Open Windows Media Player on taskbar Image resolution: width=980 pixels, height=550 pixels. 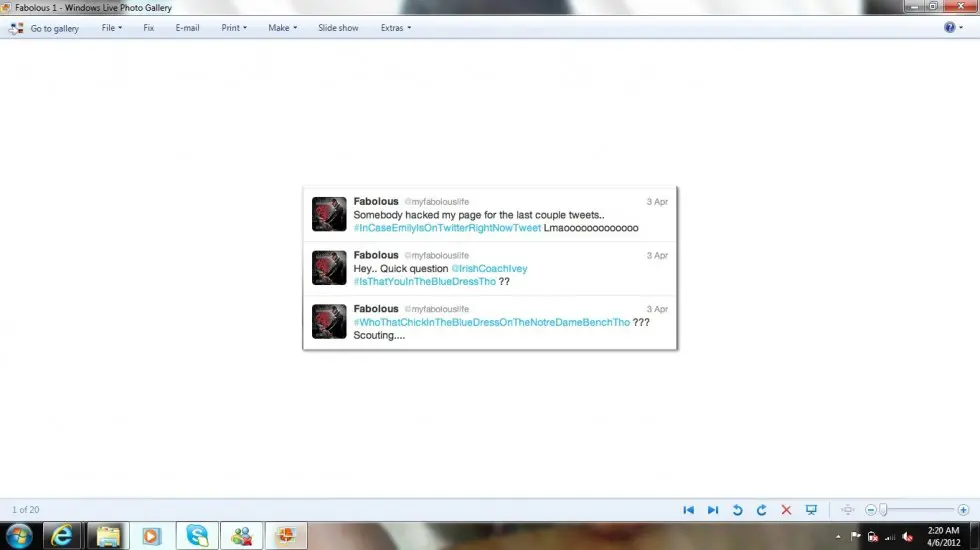pyautogui.click(x=151, y=536)
